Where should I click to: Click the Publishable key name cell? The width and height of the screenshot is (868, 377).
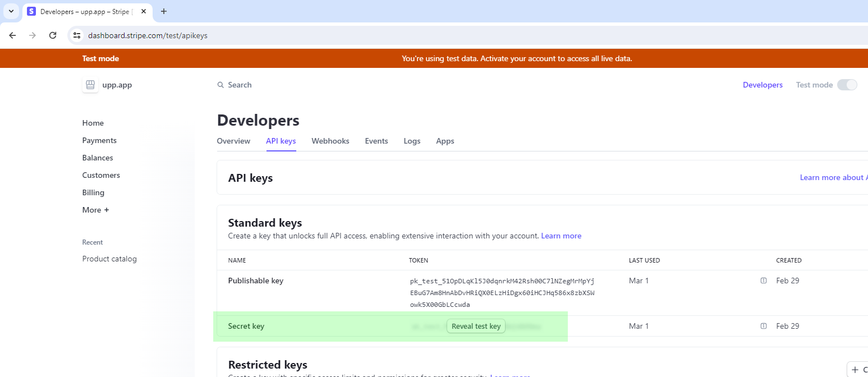[x=256, y=281]
